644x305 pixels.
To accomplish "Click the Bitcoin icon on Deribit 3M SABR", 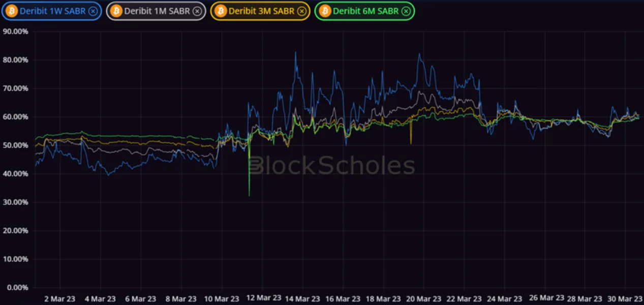I will point(221,11).
